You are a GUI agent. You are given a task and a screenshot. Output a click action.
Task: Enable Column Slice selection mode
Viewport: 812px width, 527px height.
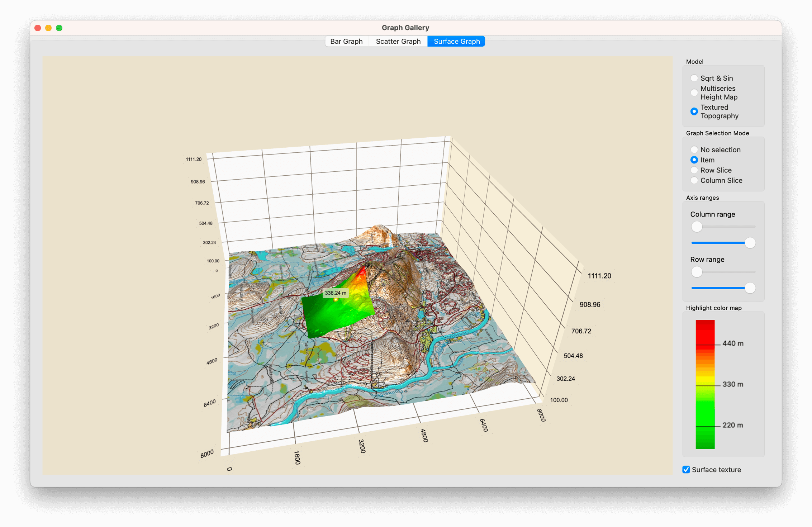pos(694,180)
